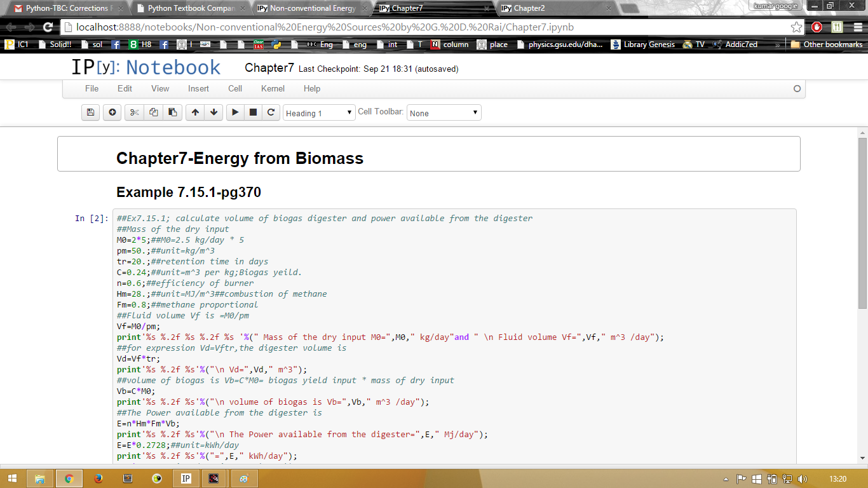The width and height of the screenshot is (868, 488).
Task: Move the selected cell up
Action: click(x=195, y=112)
